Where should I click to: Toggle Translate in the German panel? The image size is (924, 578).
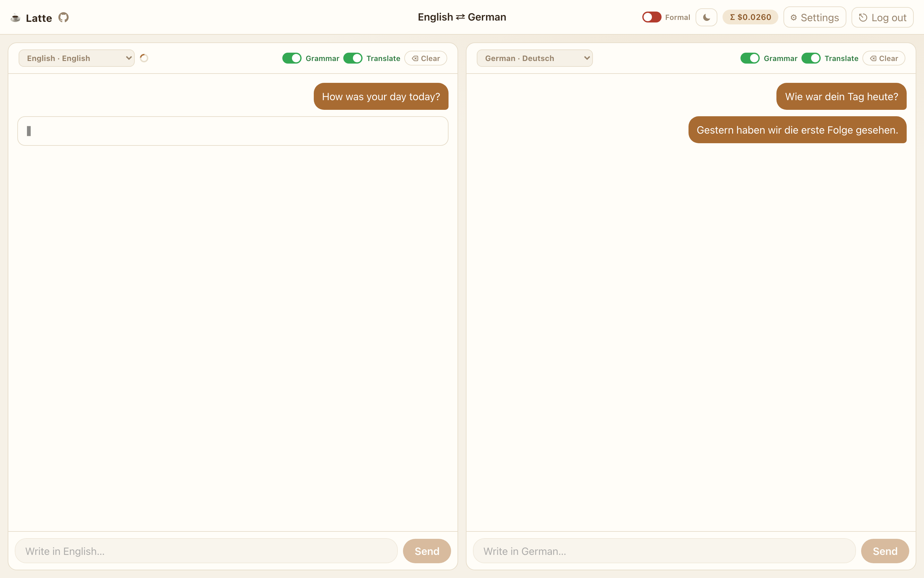coord(811,58)
